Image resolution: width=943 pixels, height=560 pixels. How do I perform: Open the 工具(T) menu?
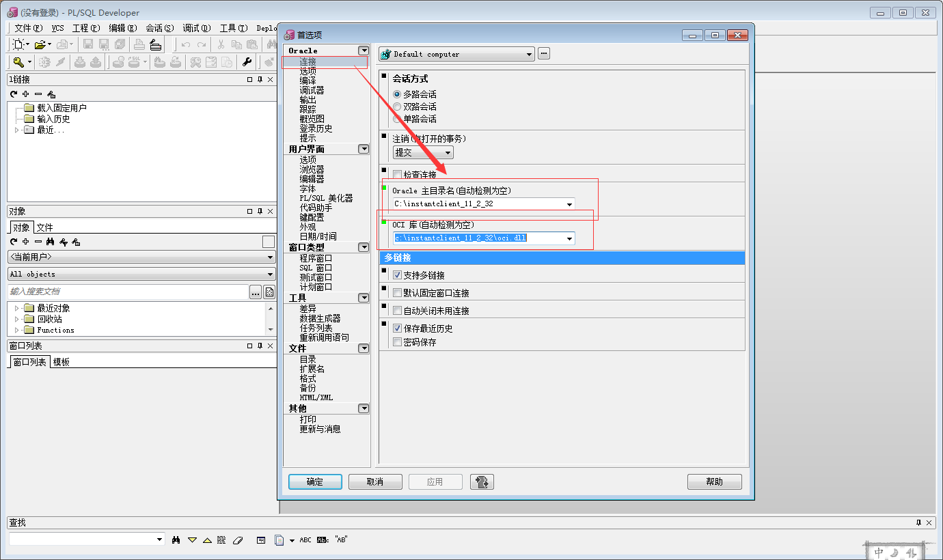pos(233,28)
